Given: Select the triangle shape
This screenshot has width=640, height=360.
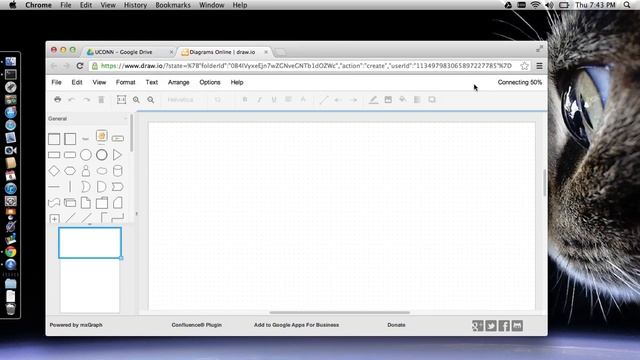Looking at the screenshot, I should click(118, 155).
